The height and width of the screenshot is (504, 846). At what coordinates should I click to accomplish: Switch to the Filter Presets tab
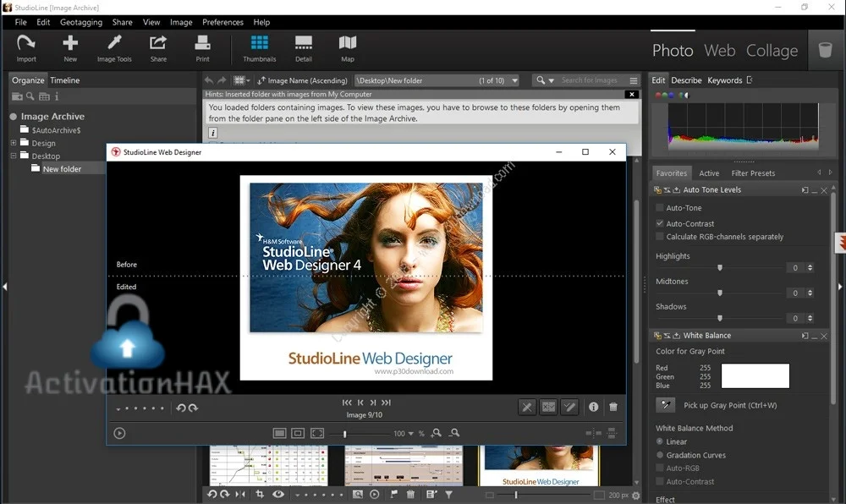pyautogui.click(x=753, y=173)
